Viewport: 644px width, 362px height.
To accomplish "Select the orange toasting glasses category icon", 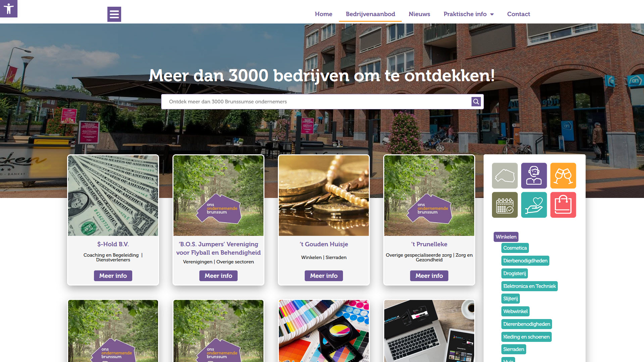I will click(x=563, y=175).
